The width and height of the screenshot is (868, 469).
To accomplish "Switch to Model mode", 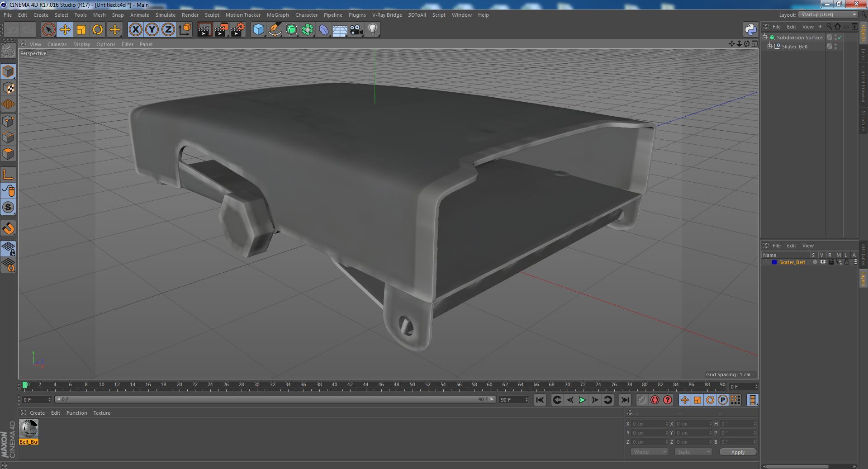I will pos(8,71).
